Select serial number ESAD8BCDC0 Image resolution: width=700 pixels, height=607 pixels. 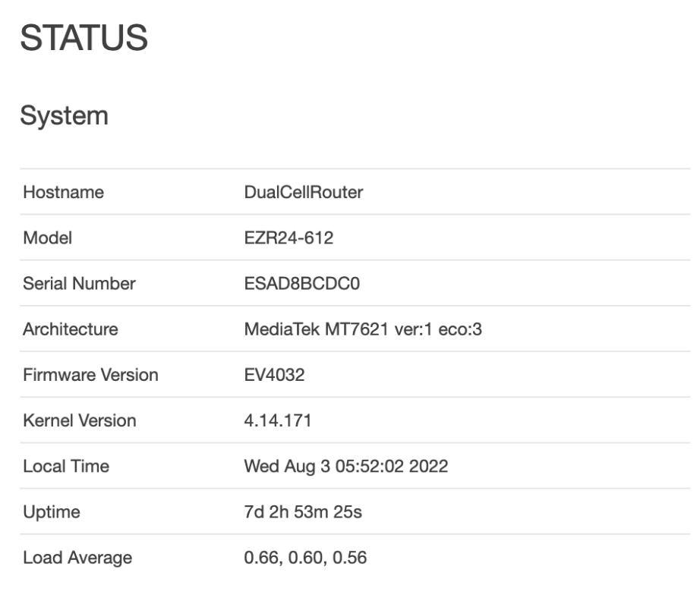(302, 284)
